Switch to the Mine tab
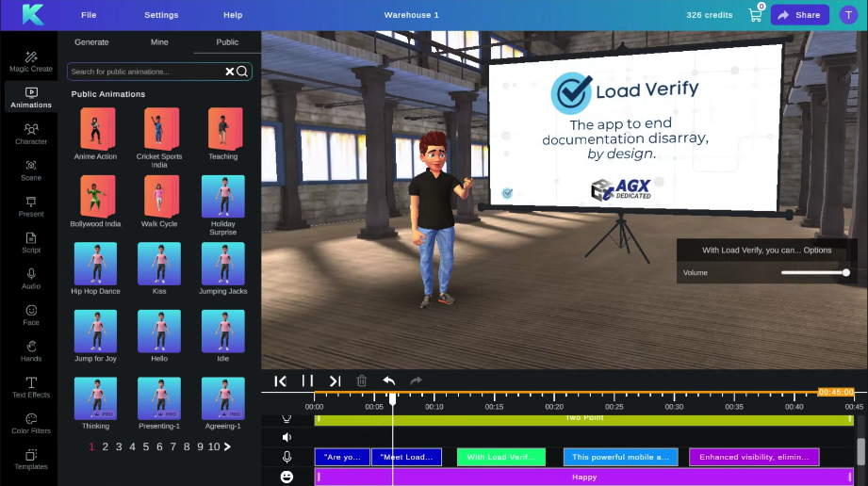 pyautogui.click(x=159, y=42)
